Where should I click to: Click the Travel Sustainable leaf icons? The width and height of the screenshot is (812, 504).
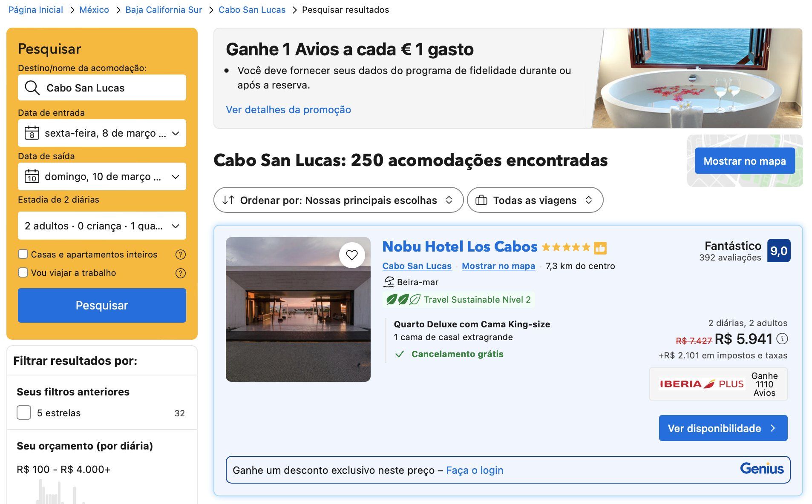[x=403, y=300]
